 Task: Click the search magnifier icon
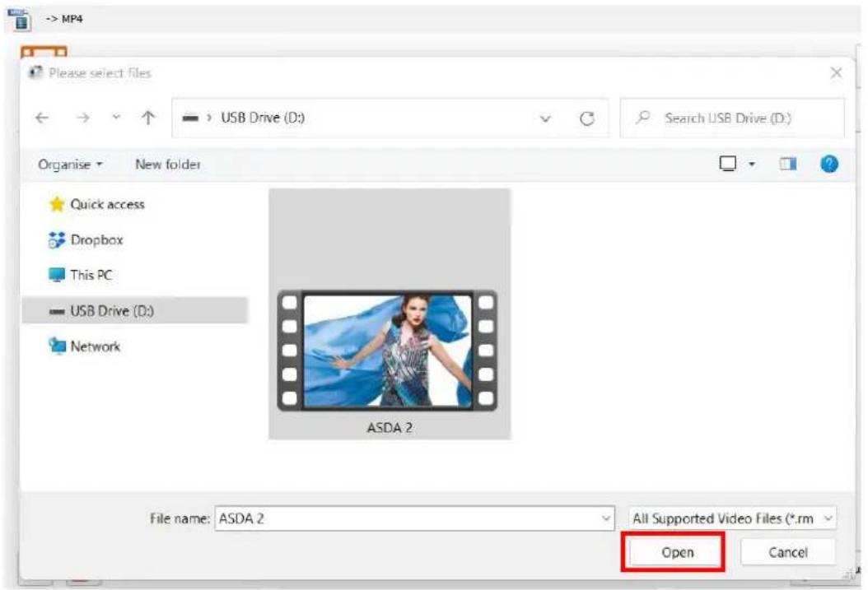(642, 117)
